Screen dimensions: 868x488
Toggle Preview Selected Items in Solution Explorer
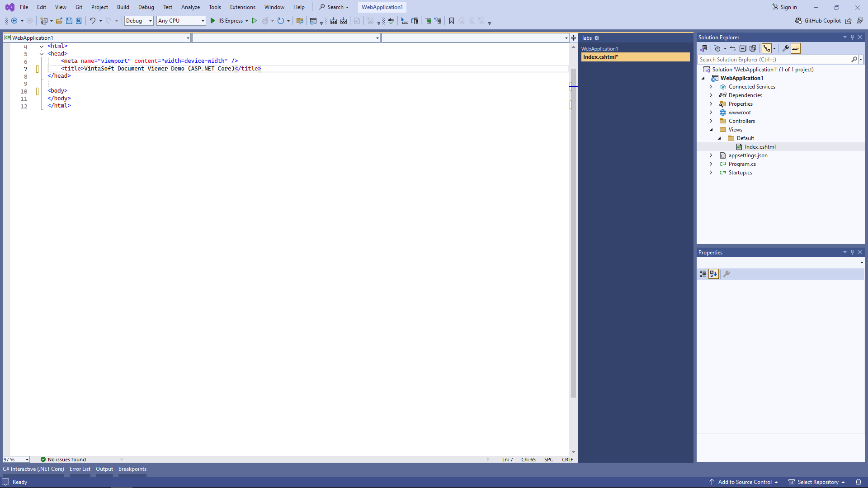click(x=796, y=48)
